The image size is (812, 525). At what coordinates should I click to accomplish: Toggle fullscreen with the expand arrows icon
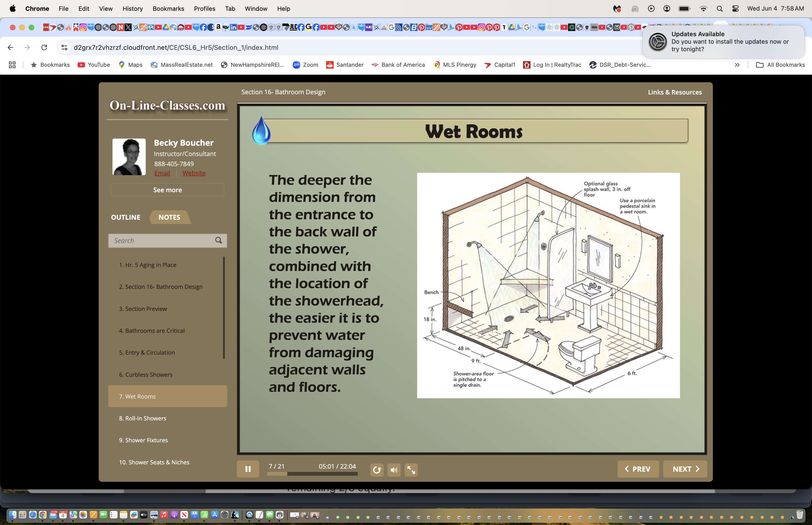pos(411,470)
